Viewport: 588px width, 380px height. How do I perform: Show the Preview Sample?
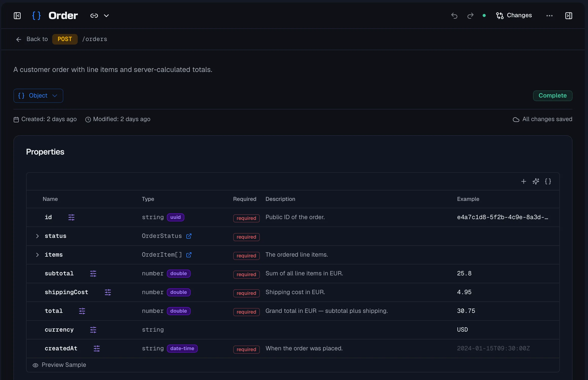(59, 365)
